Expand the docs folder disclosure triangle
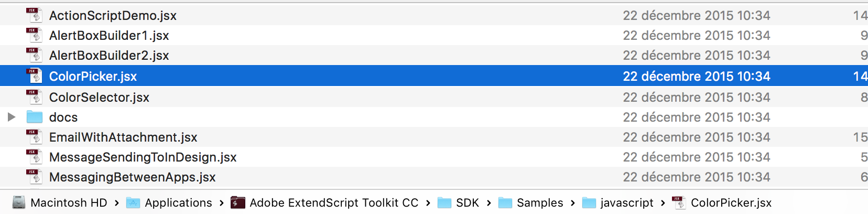Viewport: 868px width, 214px height. [x=11, y=117]
